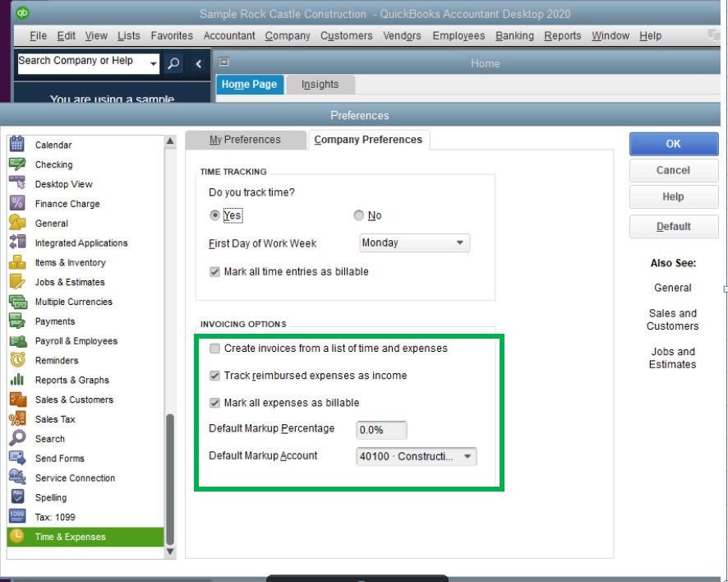Switch to My Preferences tab
This screenshot has width=728, height=582.
click(245, 140)
